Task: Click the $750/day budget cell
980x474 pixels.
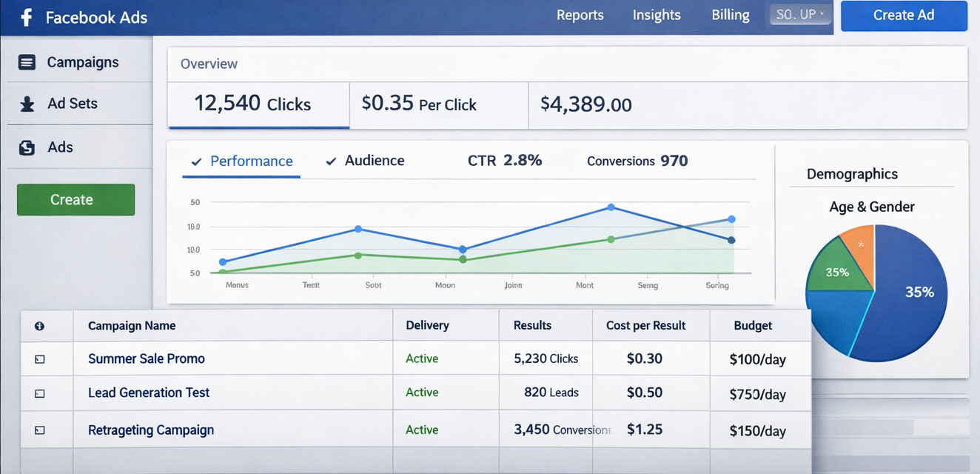Action: [x=758, y=395]
